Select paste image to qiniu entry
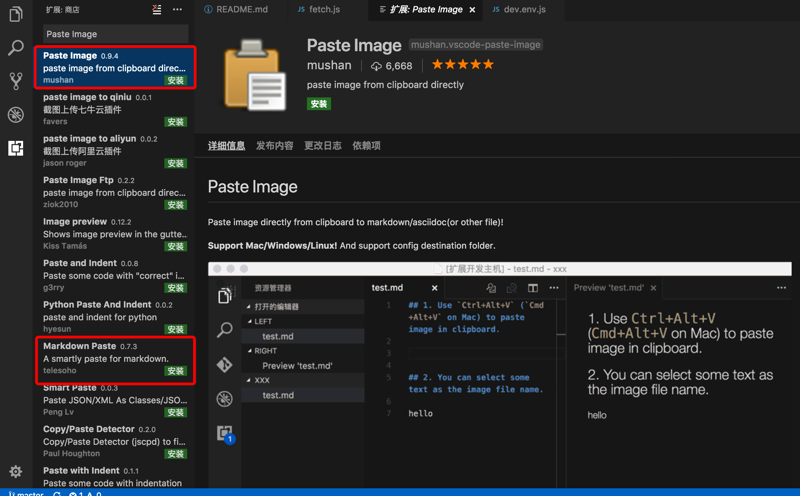The width and height of the screenshot is (800, 496). [x=115, y=109]
